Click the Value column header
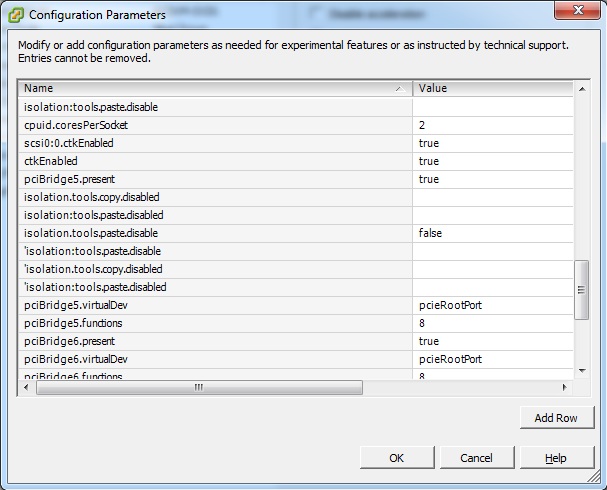This screenshot has width=607, height=490. pos(492,88)
